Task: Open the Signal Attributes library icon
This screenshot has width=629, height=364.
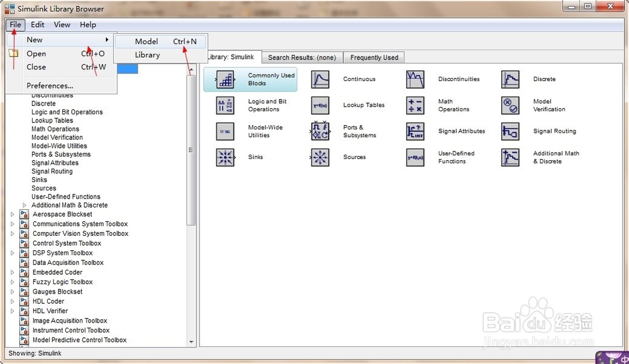Action: pyautogui.click(x=415, y=131)
